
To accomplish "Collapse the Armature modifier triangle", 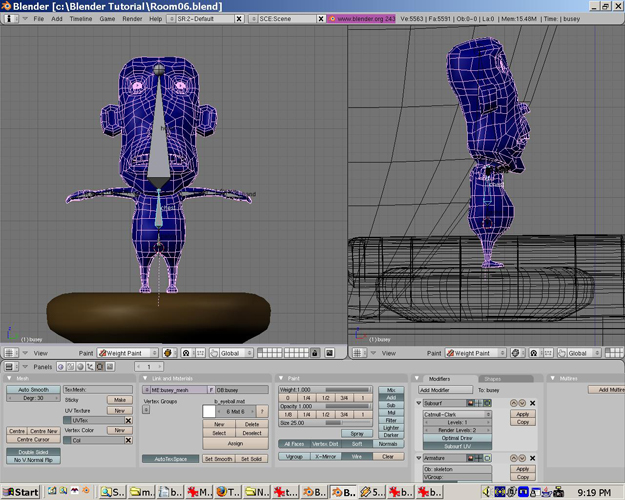I will [x=420, y=458].
